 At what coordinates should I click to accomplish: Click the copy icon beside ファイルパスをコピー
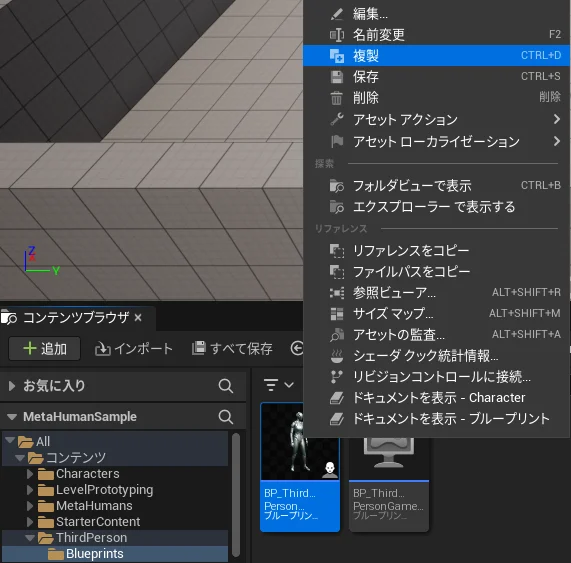[336, 272]
